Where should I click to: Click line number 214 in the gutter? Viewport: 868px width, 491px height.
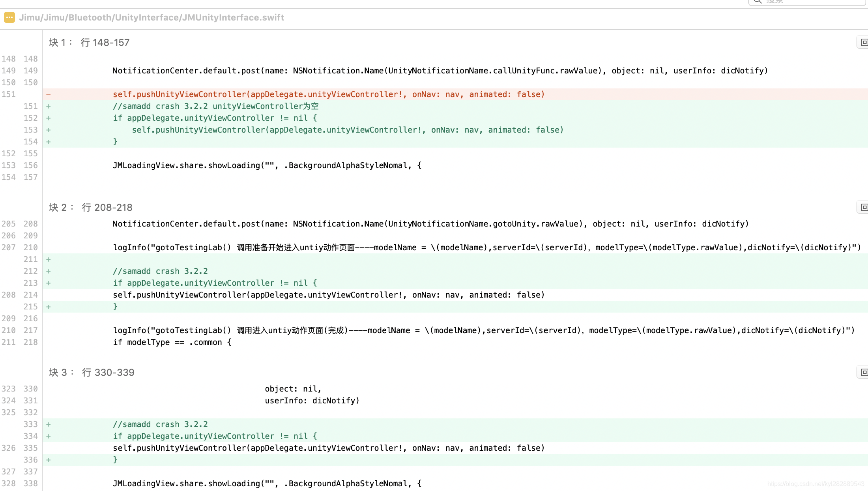pyautogui.click(x=30, y=295)
